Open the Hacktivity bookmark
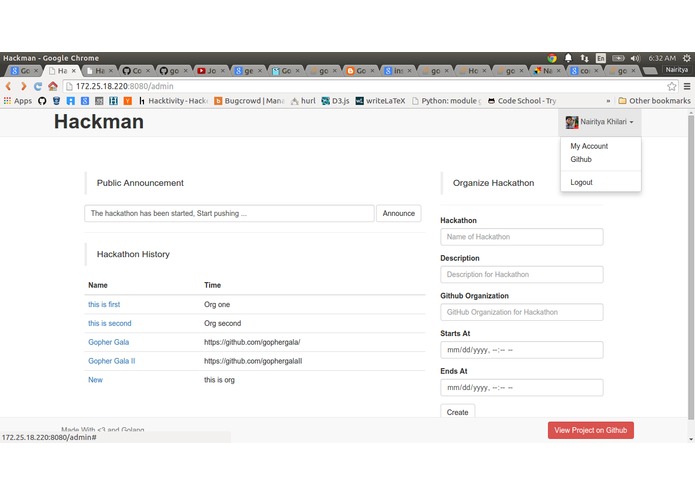Image resolution: width=695 pixels, height=494 pixels. (x=173, y=101)
